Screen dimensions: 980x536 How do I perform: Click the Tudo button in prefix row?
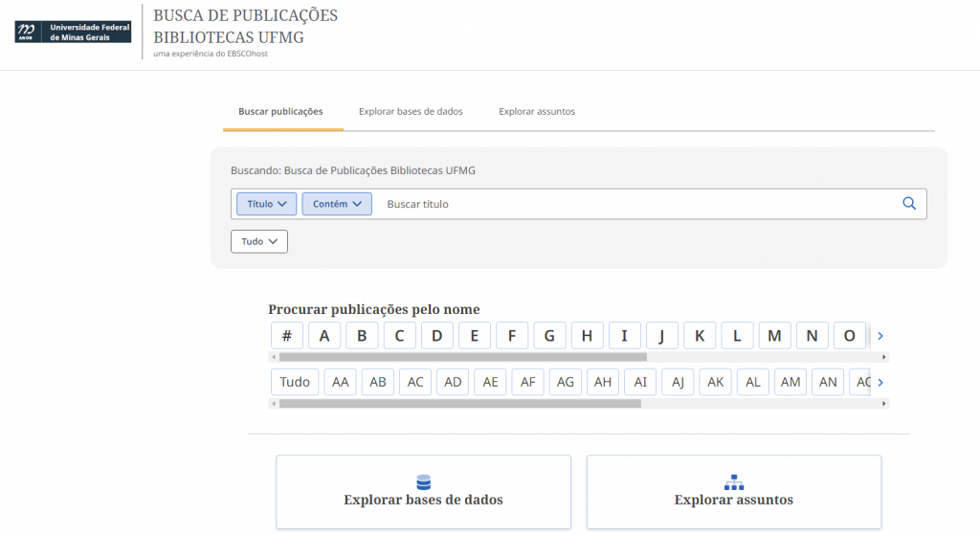(x=295, y=382)
